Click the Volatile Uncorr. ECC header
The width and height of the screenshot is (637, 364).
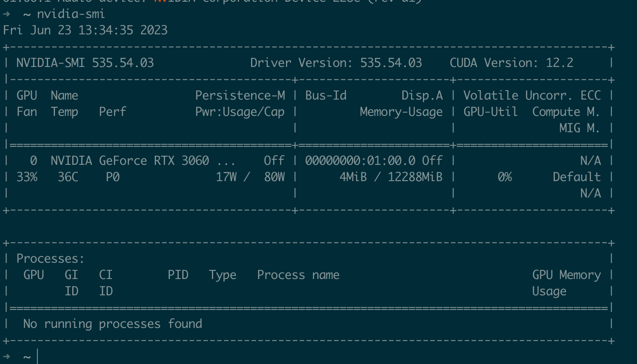[532, 96]
